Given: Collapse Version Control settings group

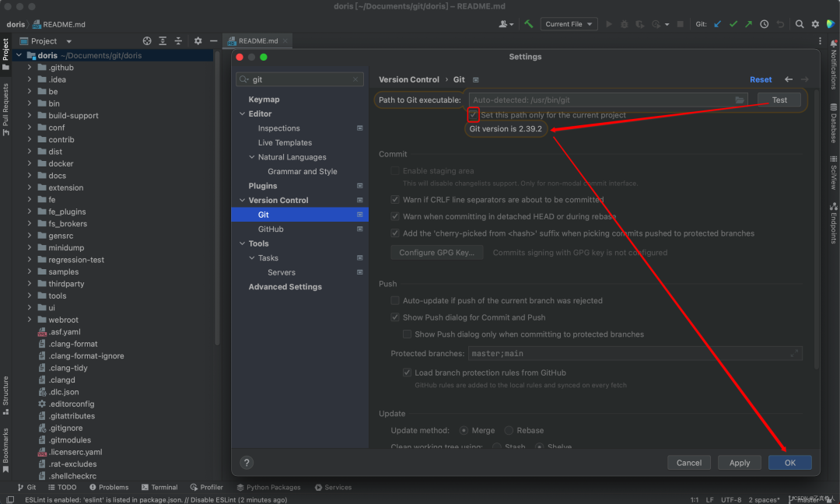Looking at the screenshot, I should 242,201.
